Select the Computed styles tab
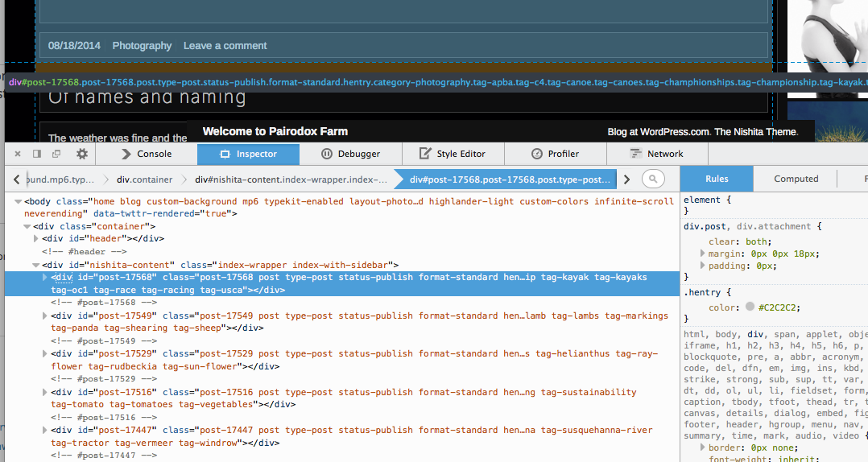The image size is (868, 462). click(x=796, y=179)
